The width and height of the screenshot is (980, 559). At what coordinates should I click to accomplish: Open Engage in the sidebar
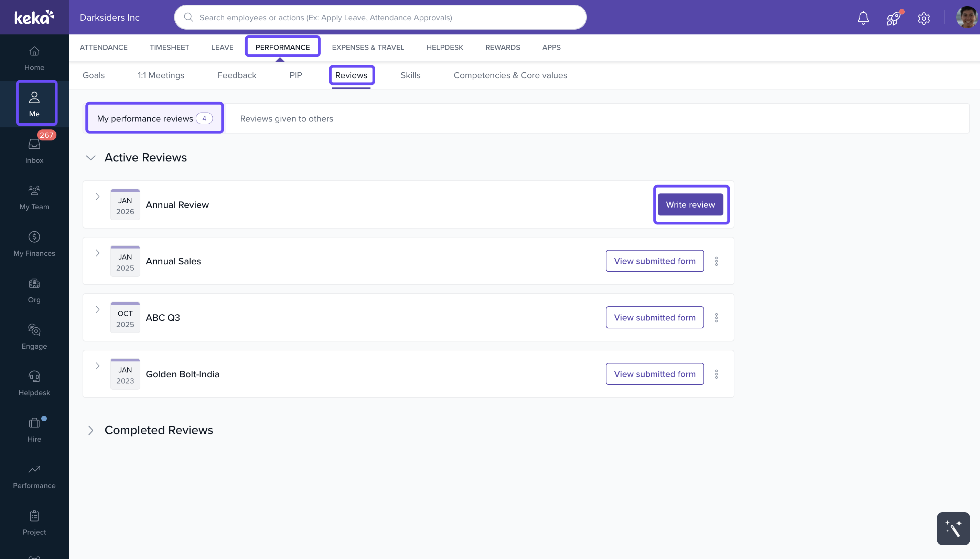pos(34,337)
